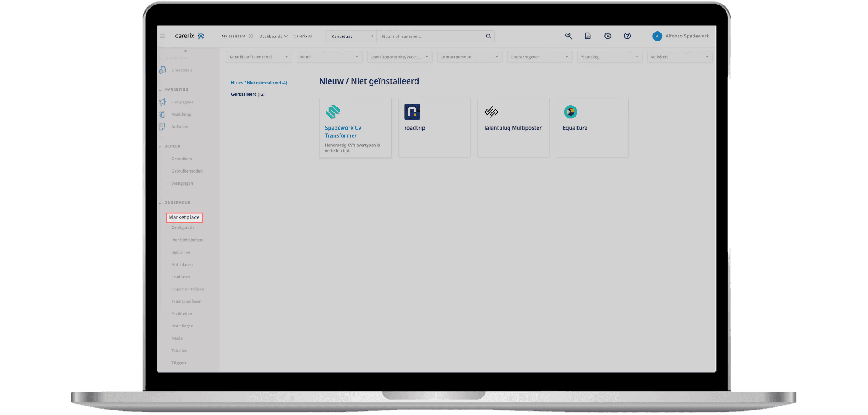Open Talentplug Multiposter app name
The image size is (868, 415).
coord(512,128)
